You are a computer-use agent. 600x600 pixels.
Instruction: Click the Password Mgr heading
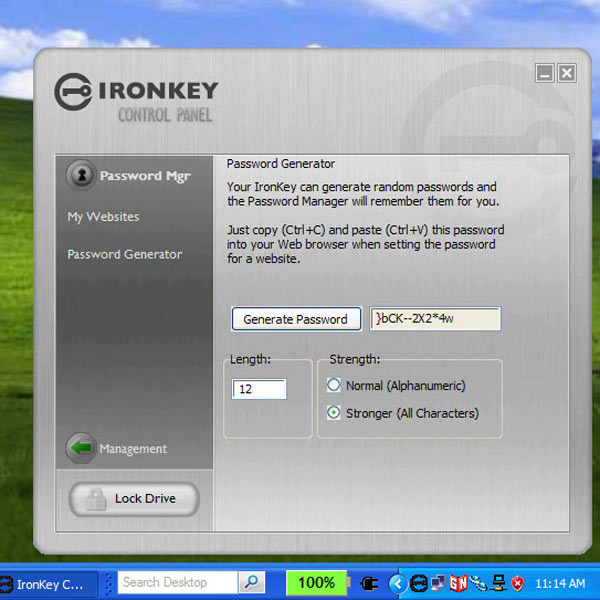pyautogui.click(x=145, y=176)
